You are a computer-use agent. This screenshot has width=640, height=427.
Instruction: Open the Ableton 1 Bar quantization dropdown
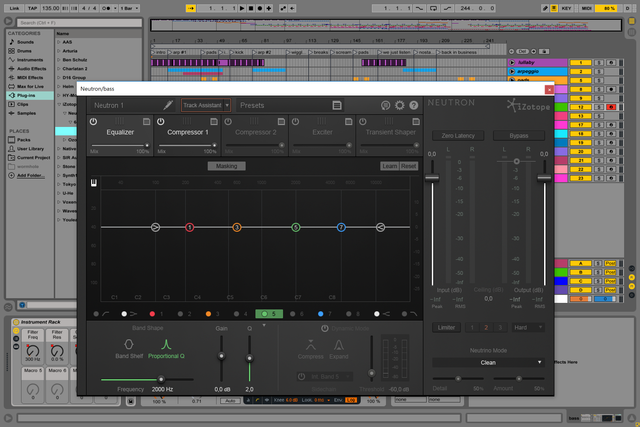click(129, 8)
